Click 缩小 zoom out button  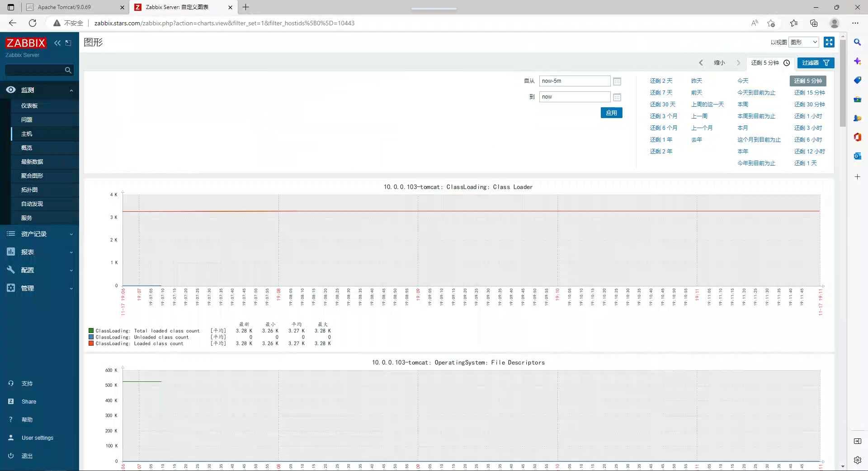[719, 63]
